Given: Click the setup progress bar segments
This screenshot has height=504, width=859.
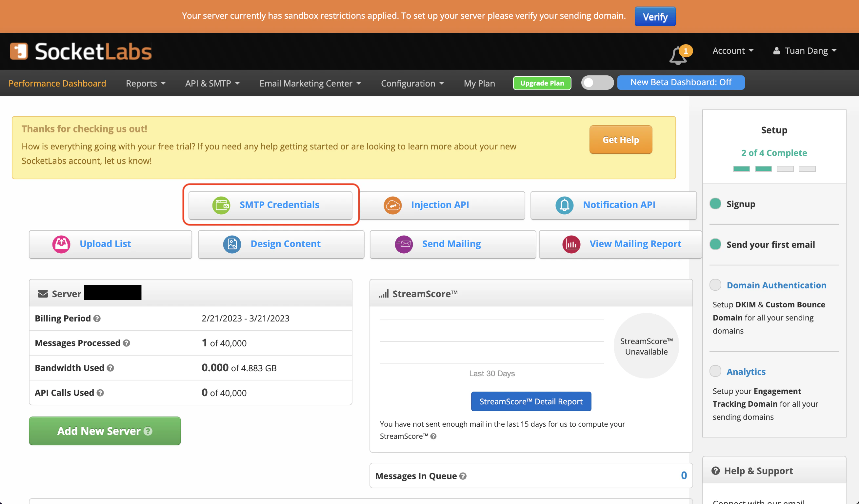Looking at the screenshot, I should click(774, 168).
